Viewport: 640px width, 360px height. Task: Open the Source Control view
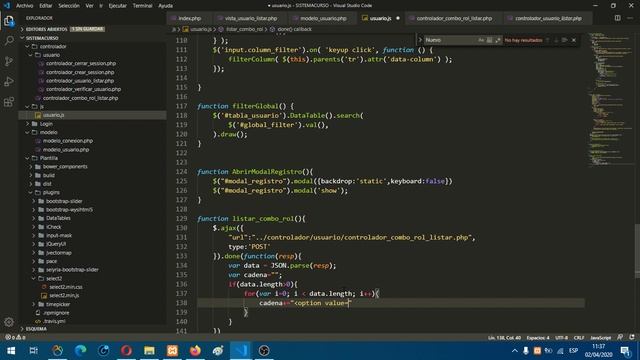tap(9, 61)
